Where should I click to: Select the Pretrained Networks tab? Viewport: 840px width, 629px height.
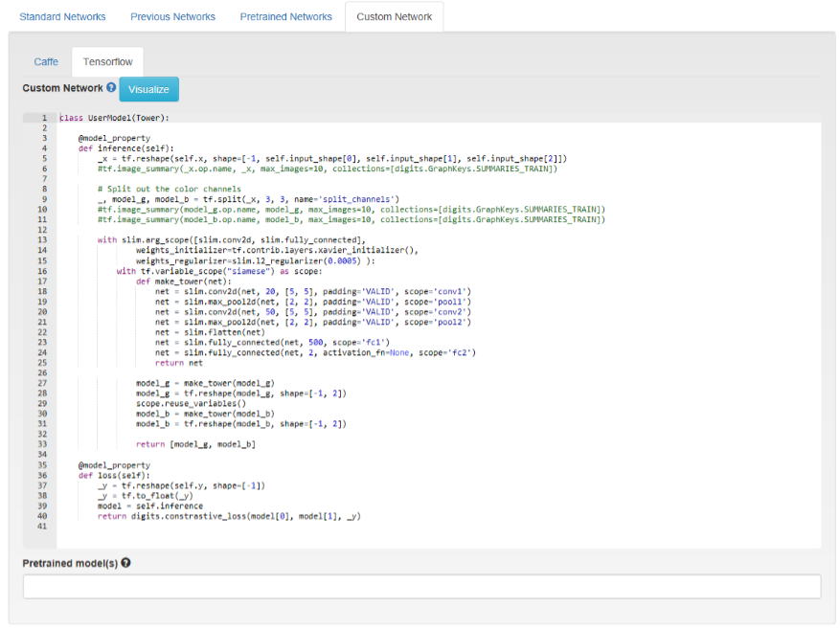(x=285, y=17)
